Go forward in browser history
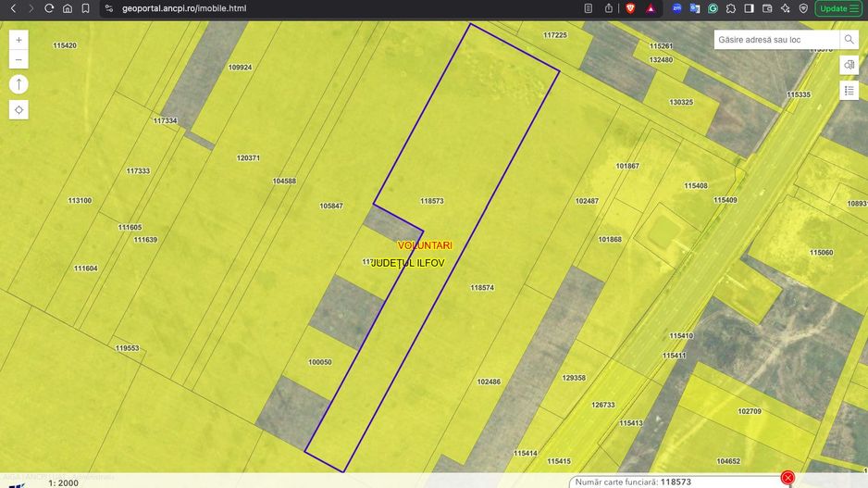This screenshot has width=868, height=488. pos(31,8)
